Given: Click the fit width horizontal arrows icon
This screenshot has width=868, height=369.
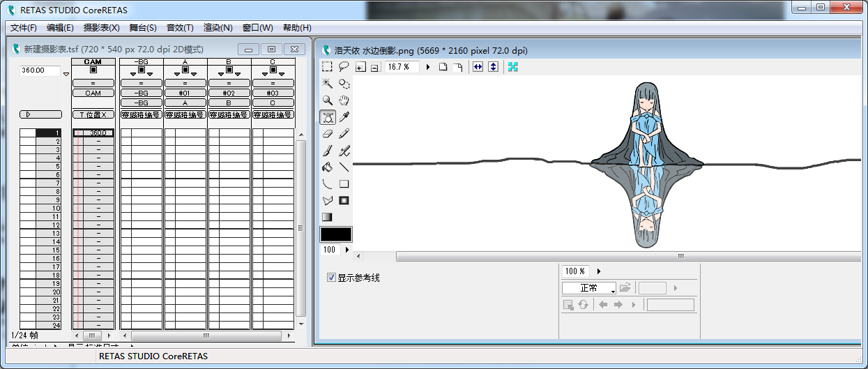Looking at the screenshot, I should pos(478,67).
